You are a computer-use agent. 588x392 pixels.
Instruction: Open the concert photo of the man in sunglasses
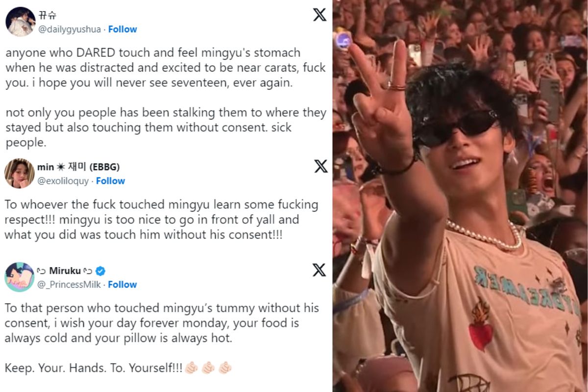[460, 196]
